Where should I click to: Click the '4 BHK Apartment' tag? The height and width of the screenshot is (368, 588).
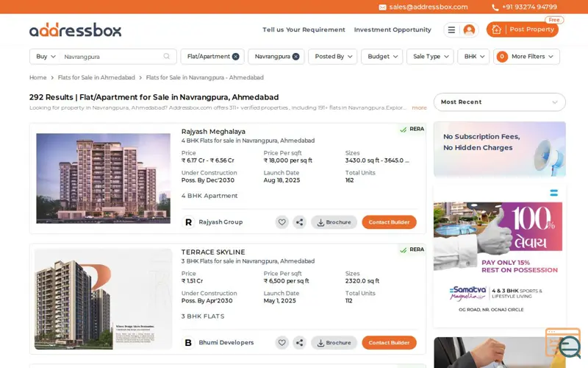coord(209,196)
